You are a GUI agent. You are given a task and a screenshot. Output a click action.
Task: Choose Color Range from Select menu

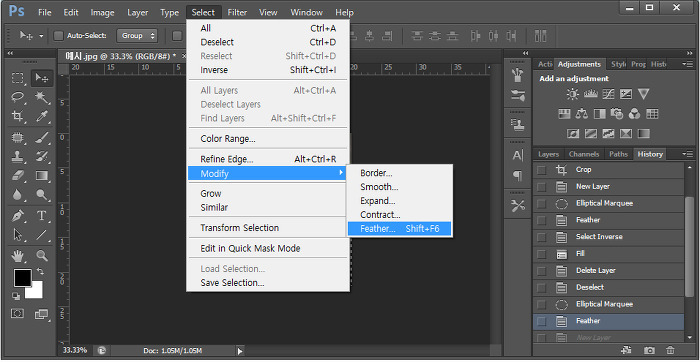pyautogui.click(x=268, y=139)
